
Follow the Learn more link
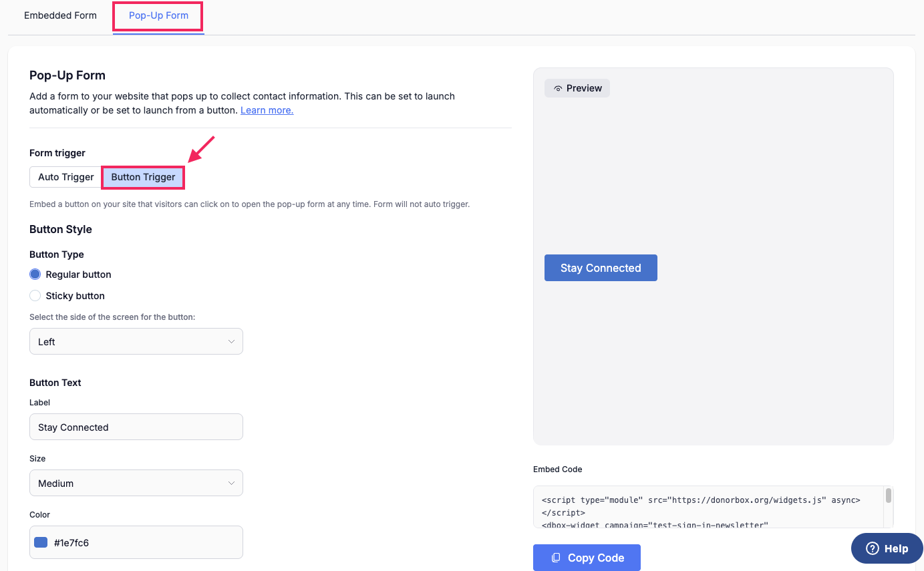(x=267, y=110)
